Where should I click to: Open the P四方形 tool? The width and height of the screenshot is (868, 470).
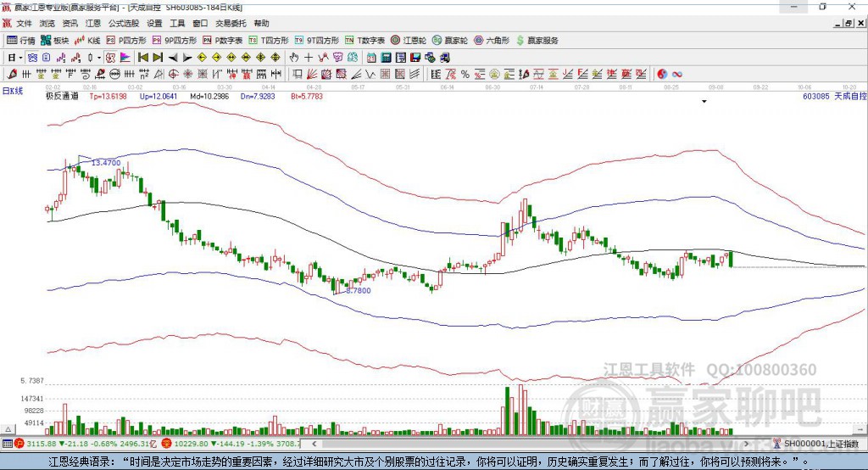[126, 41]
